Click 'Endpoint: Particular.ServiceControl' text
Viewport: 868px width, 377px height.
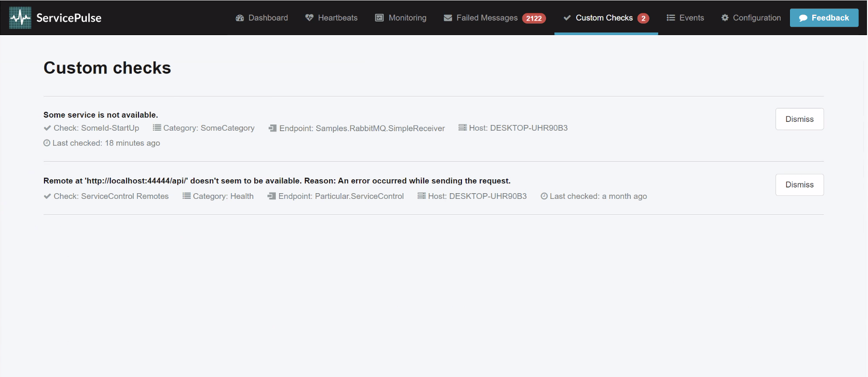(x=341, y=196)
